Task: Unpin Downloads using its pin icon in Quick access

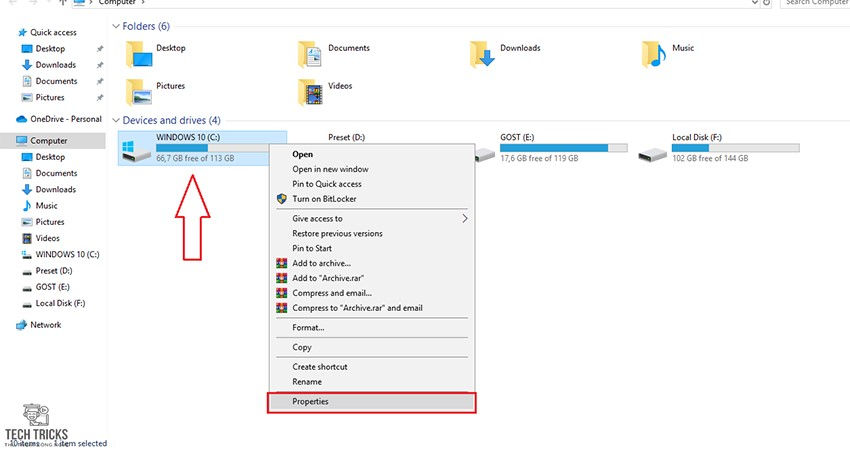Action: tap(100, 65)
